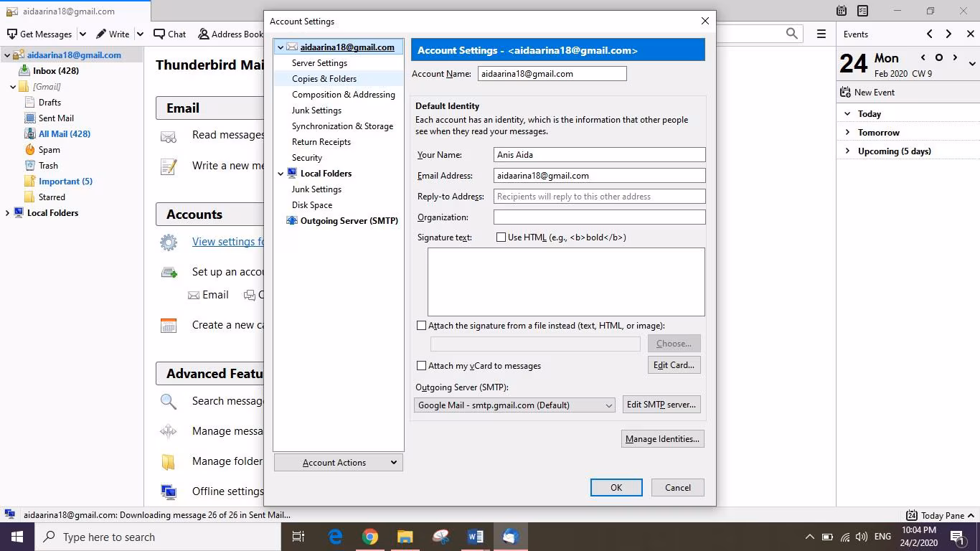The image size is (980, 551).
Task: Expand the Upcoming (5 days) section
Action: point(847,151)
